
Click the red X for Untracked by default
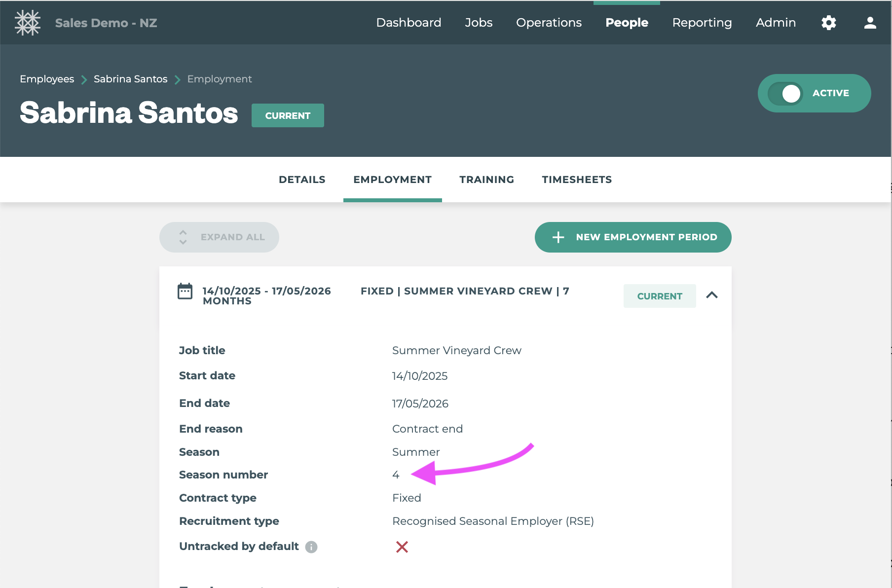[402, 547]
